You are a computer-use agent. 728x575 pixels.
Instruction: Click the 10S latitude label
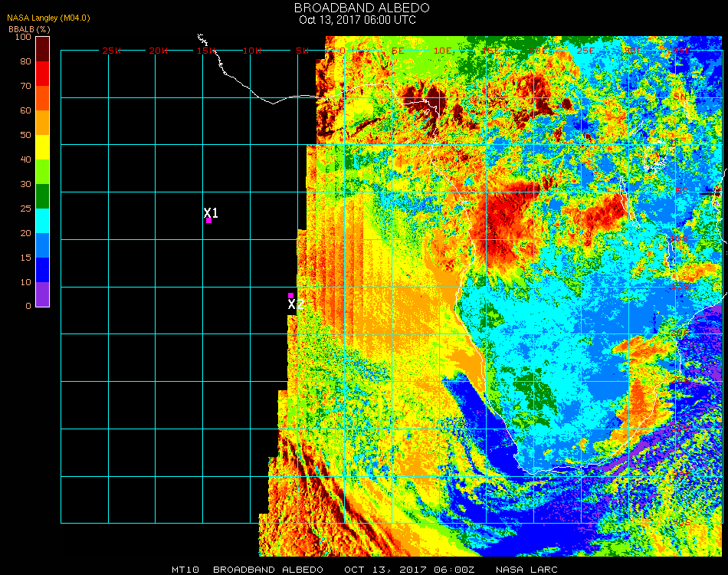point(679,238)
